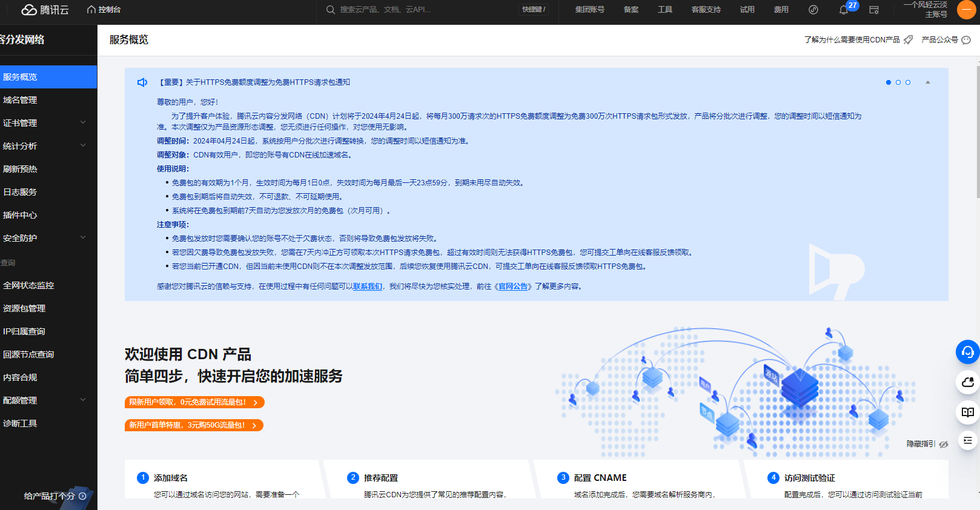
Task: Click the step 4 number badge for 访问测试验证
Action: click(x=773, y=478)
